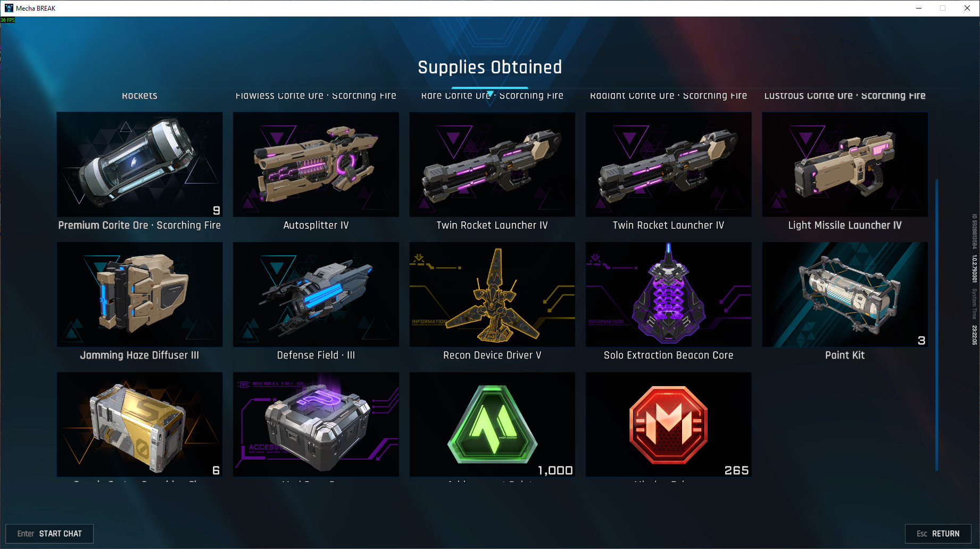Select the Recon Device Driver V item
Viewport: 980px width, 549px height.
tap(492, 294)
